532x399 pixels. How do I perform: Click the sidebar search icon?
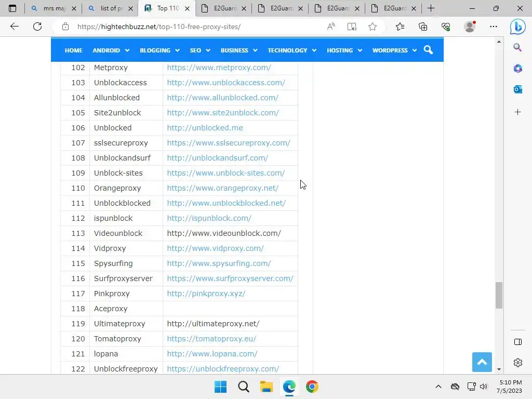point(517,47)
